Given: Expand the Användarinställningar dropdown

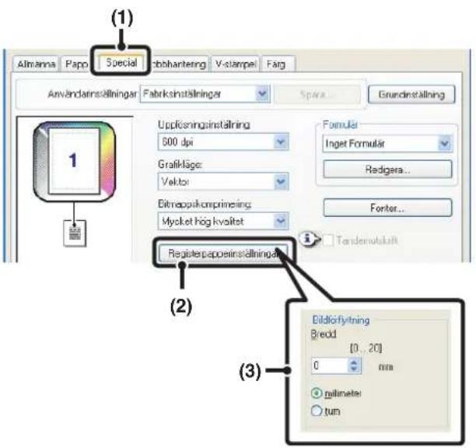Looking at the screenshot, I should [205, 94].
